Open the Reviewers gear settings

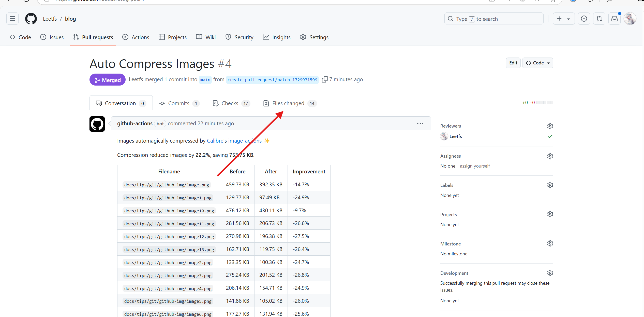click(550, 126)
